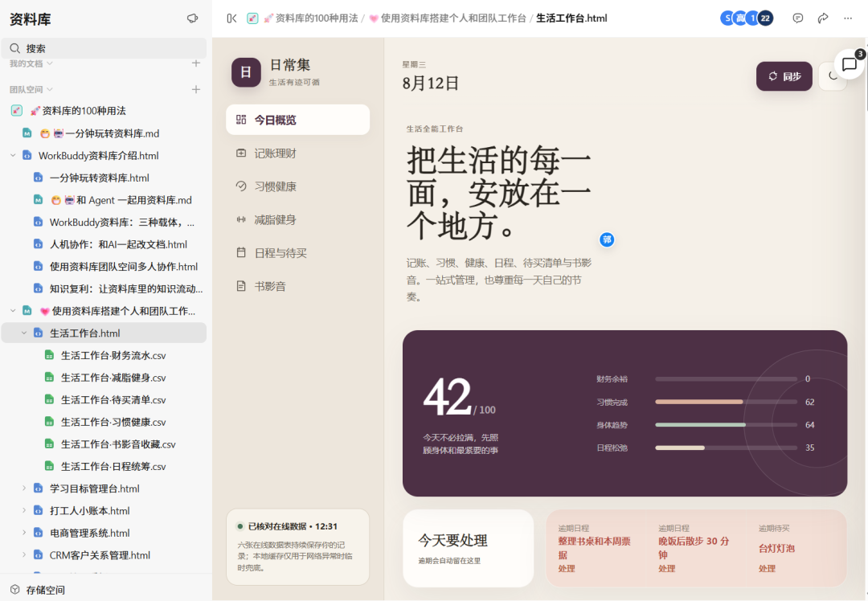The image size is (868, 601).
Task: Click the storage cube icon at 存储空间
Action: [15, 590]
